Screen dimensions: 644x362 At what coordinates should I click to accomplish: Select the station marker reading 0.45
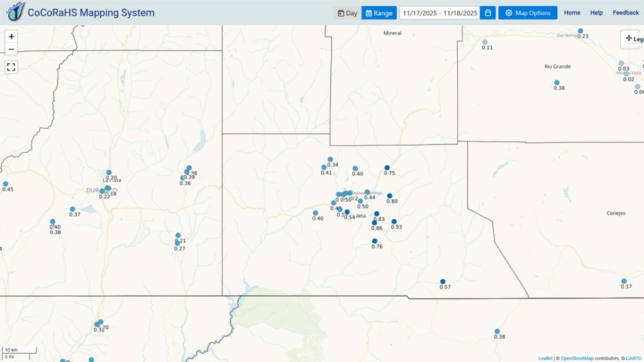point(5,184)
